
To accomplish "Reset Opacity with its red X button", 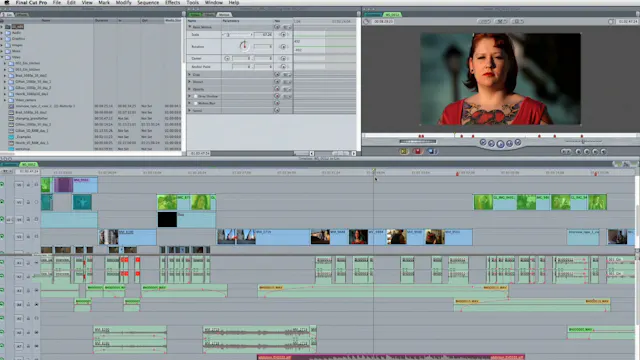I will pyautogui.click(x=277, y=89).
